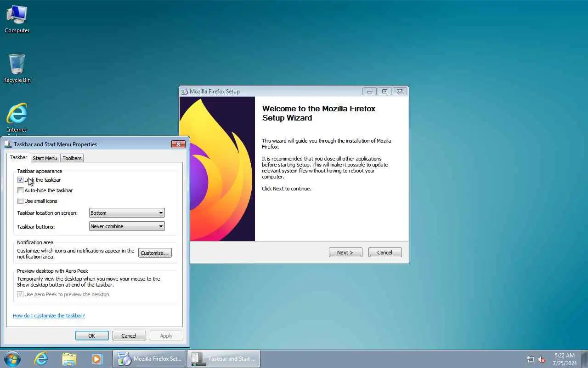588x368 pixels.
Task: Click 'Welcome to the Mozilla Firefox Setup Wizard' heading
Action: [319, 113]
